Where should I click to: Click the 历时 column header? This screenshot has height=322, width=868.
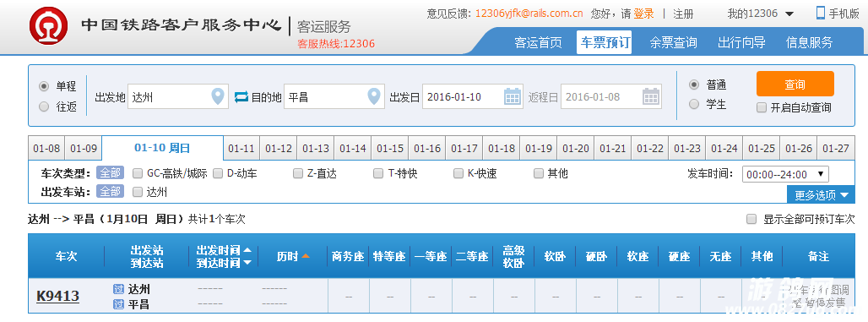(287, 257)
